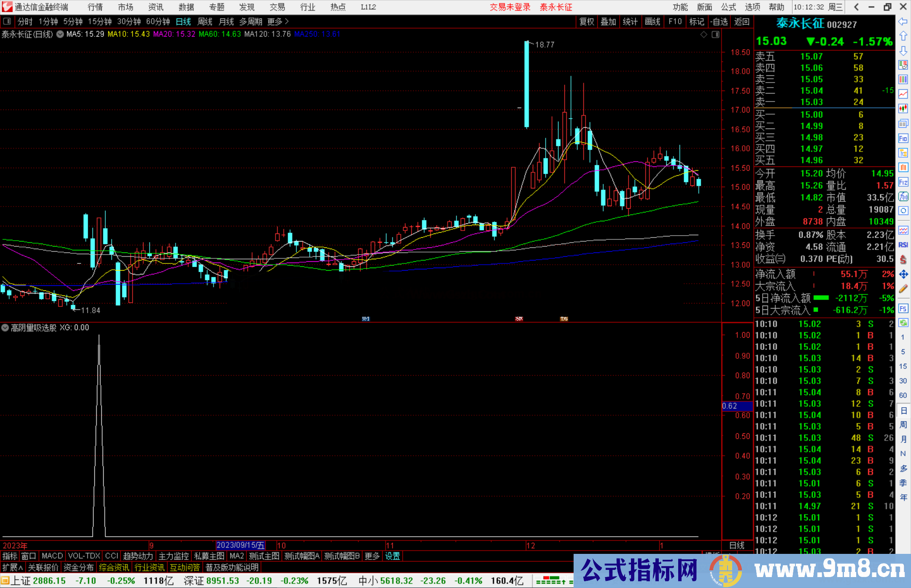Toggle -自选 to remove stock from watchlist
This screenshot has height=588, width=911.
(720, 21)
